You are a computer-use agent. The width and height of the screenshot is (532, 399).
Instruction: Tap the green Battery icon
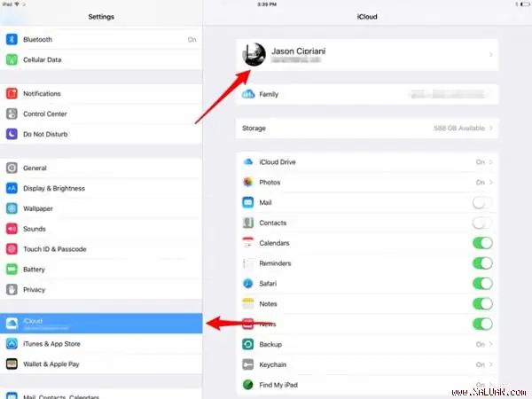click(12, 269)
